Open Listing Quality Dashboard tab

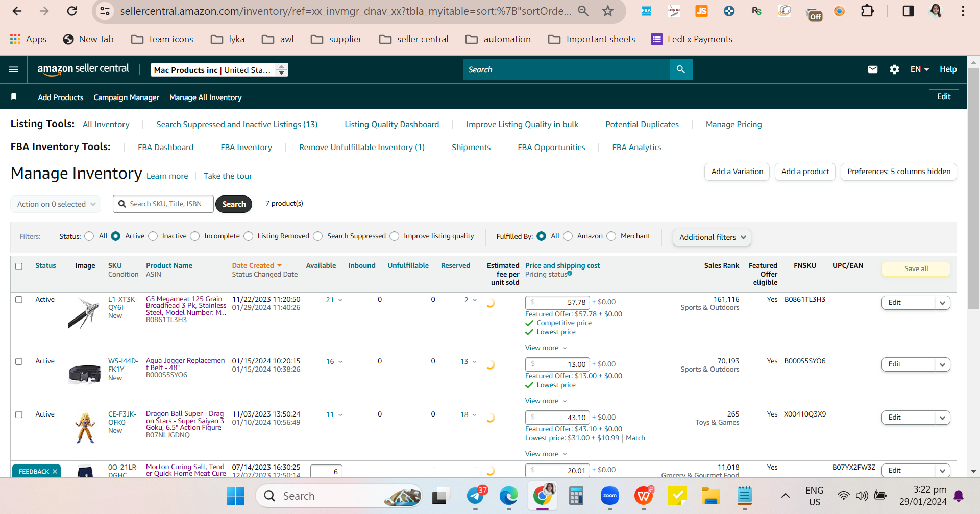point(392,125)
